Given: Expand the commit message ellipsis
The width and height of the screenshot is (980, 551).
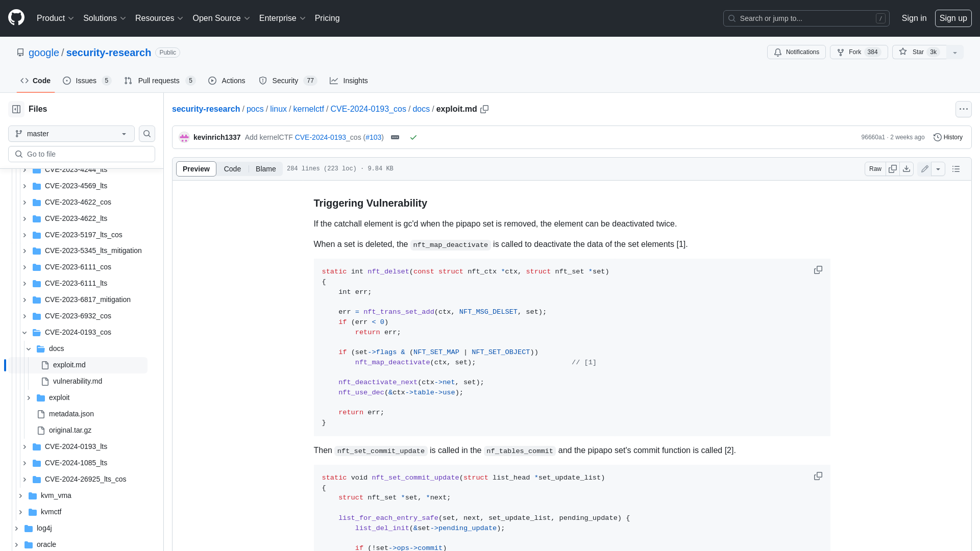Looking at the screenshot, I should [395, 137].
